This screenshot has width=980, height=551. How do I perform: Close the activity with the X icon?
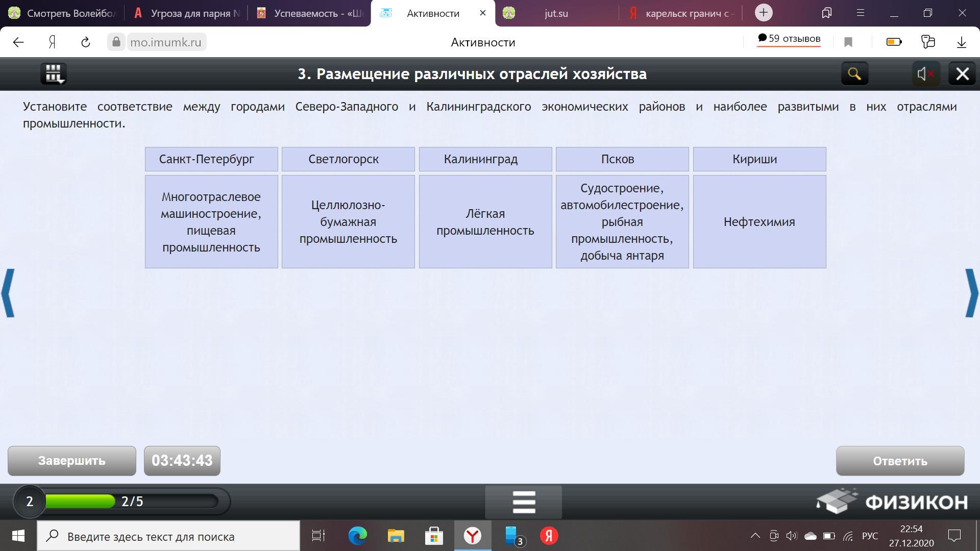[962, 74]
